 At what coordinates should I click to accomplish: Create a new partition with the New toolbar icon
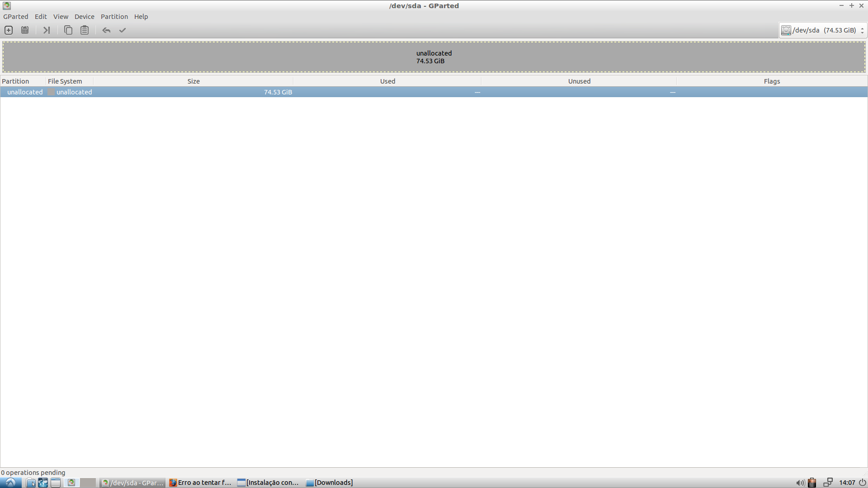click(x=9, y=30)
